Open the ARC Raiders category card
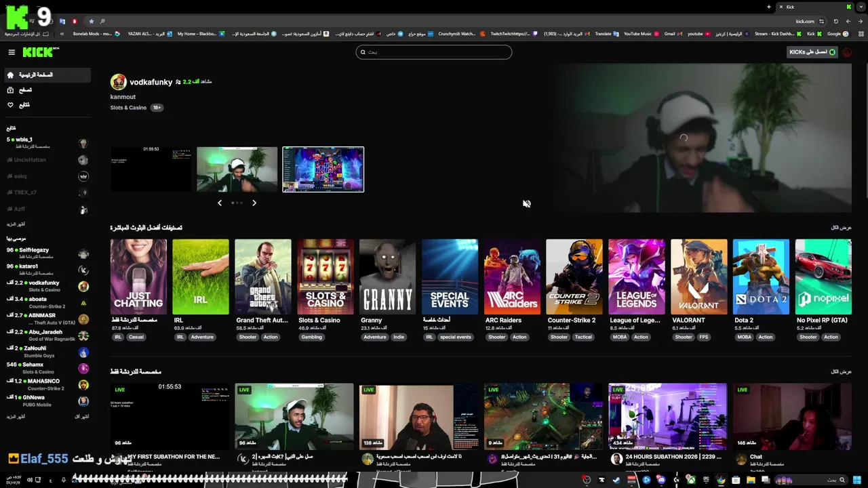Viewport: 868px width, 488px height. click(x=512, y=277)
